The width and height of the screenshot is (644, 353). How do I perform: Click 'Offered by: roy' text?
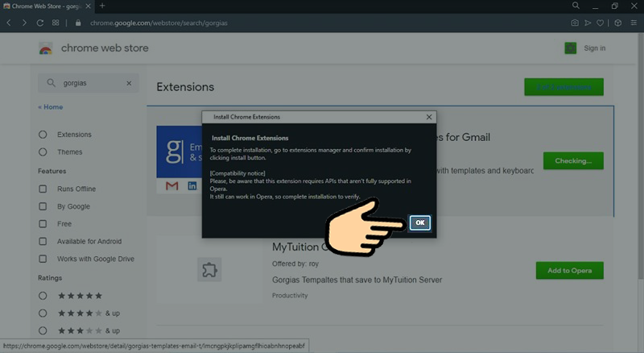tap(295, 264)
